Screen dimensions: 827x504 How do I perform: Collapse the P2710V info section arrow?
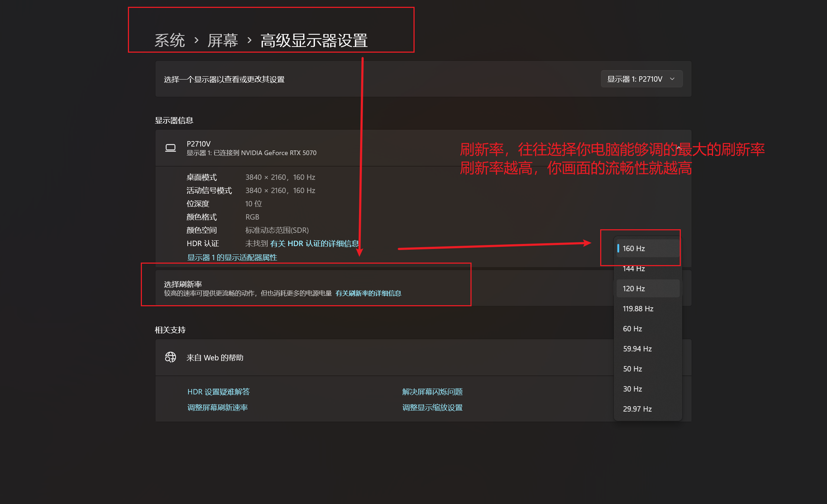click(x=678, y=148)
